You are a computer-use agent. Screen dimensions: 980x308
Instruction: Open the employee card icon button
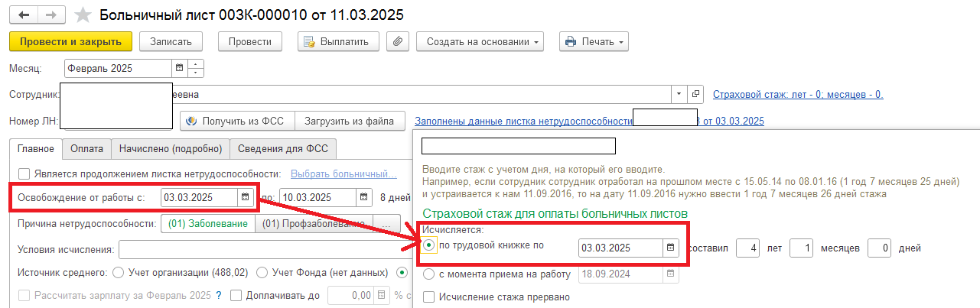(x=695, y=94)
